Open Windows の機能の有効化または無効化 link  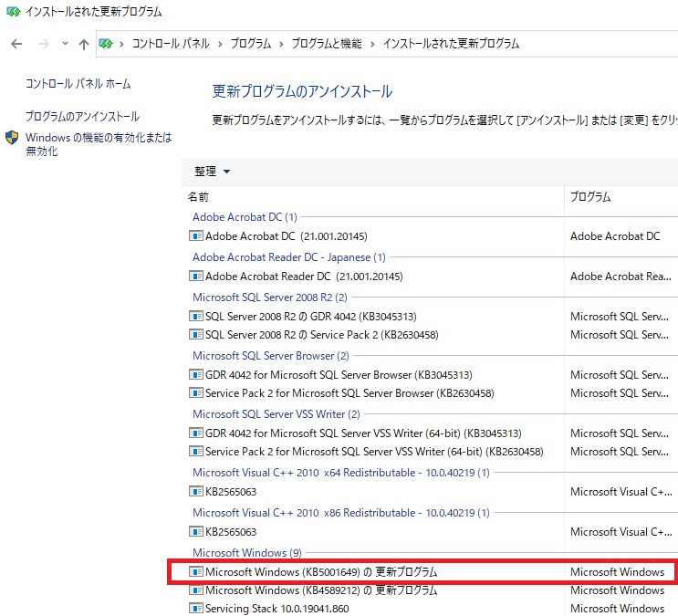99,144
